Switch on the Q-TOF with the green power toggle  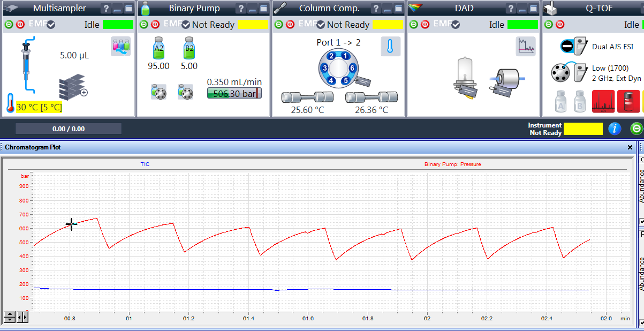tap(549, 24)
